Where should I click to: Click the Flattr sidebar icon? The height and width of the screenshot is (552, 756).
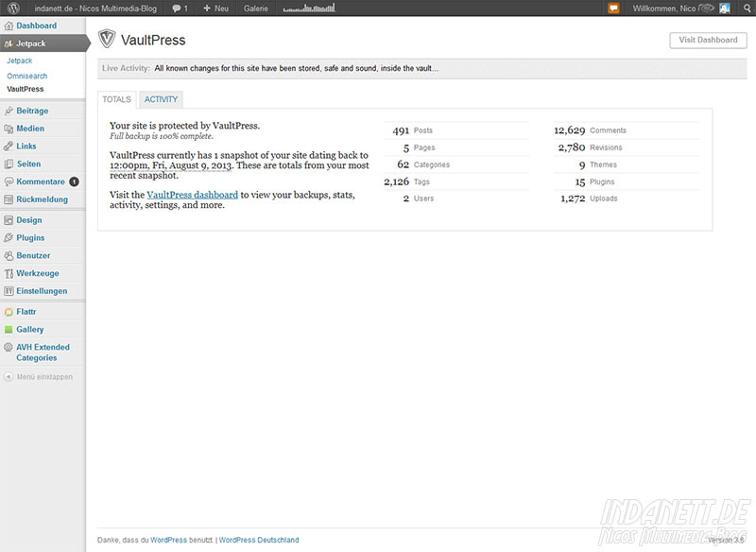9,312
